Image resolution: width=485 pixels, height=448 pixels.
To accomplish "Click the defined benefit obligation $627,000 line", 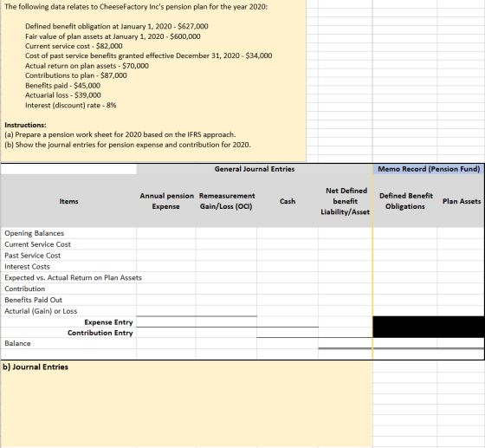I will [x=117, y=26].
